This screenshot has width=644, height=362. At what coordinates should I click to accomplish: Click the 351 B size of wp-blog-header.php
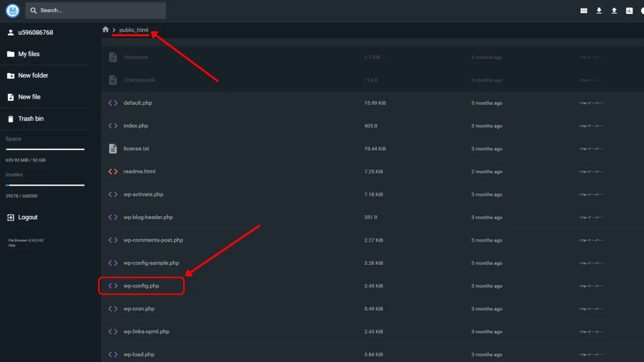[371, 217]
